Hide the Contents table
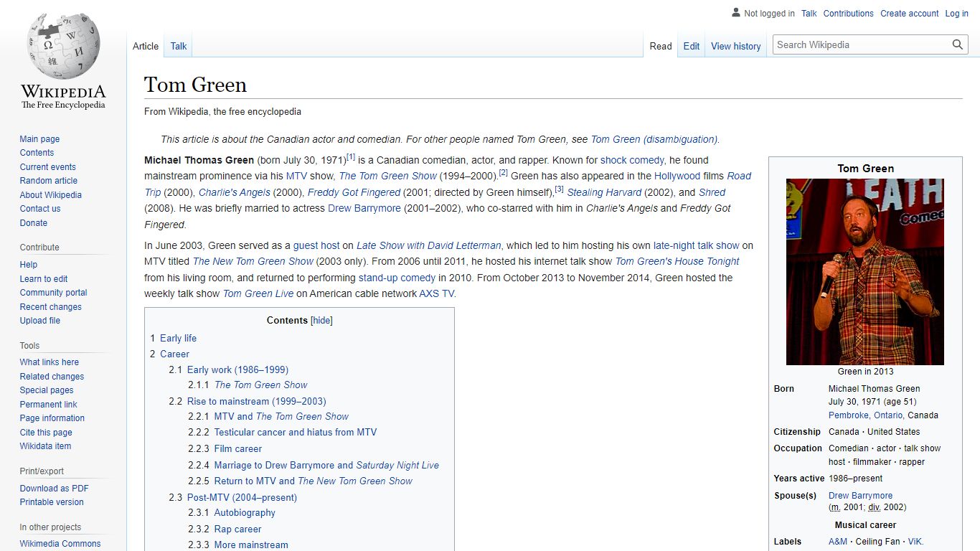The image size is (980, 551). (322, 321)
